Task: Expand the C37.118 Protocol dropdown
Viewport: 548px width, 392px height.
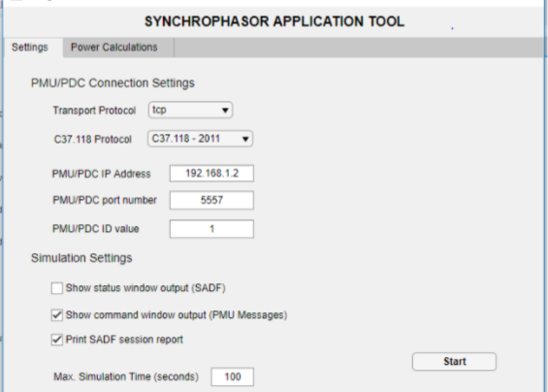Action: 200,139
